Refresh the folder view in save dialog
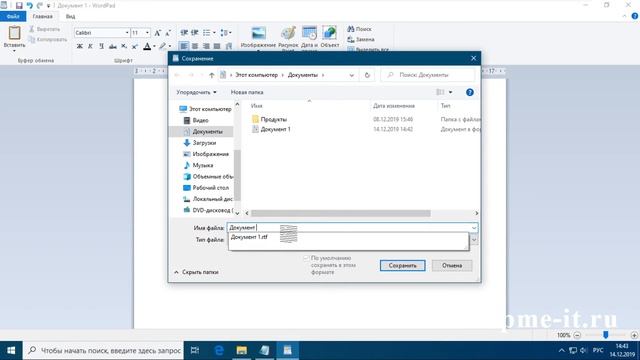The height and width of the screenshot is (360, 640). tap(367, 75)
